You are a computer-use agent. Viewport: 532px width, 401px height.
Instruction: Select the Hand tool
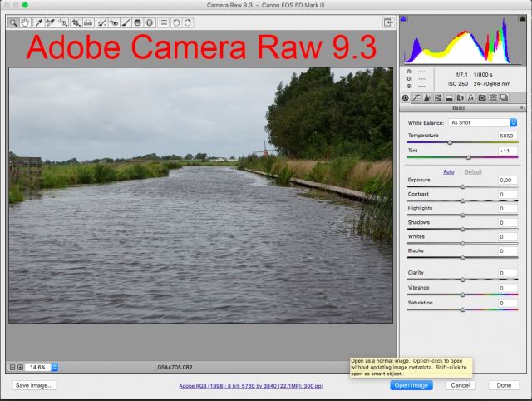coord(25,22)
